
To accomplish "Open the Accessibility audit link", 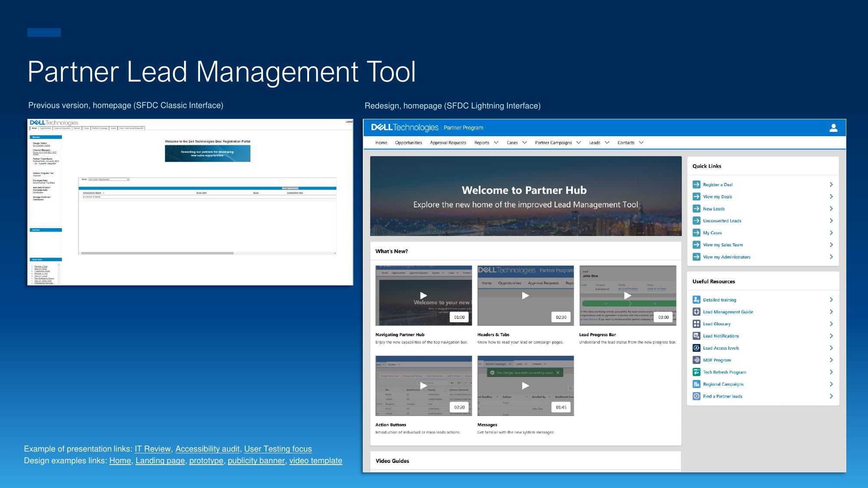I will 207,449.
